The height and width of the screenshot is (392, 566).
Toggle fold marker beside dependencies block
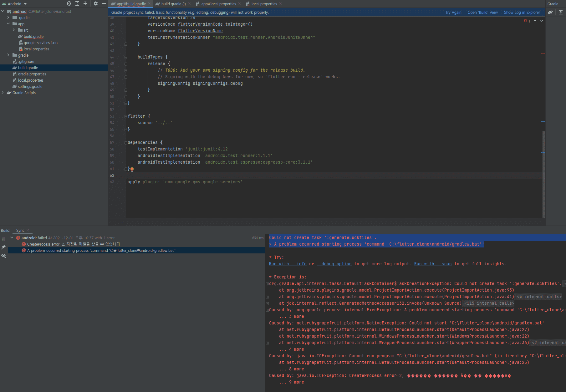(x=126, y=143)
